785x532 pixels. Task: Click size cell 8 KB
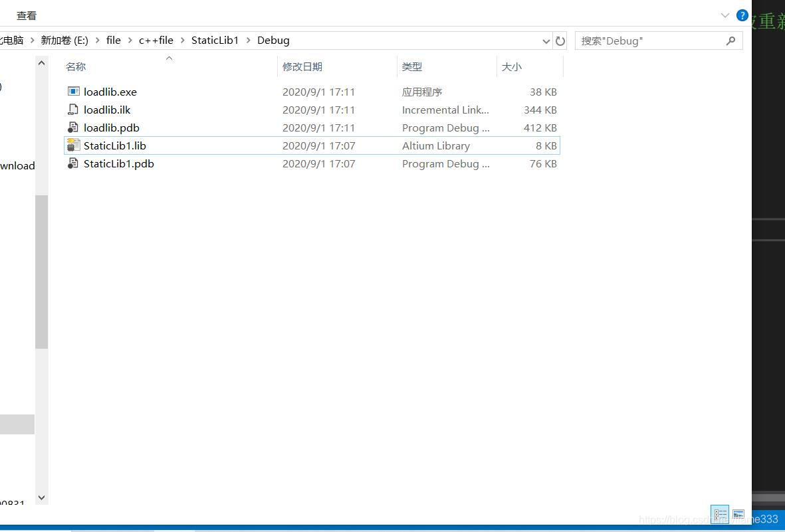pyautogui.click(x=546, y=146)
